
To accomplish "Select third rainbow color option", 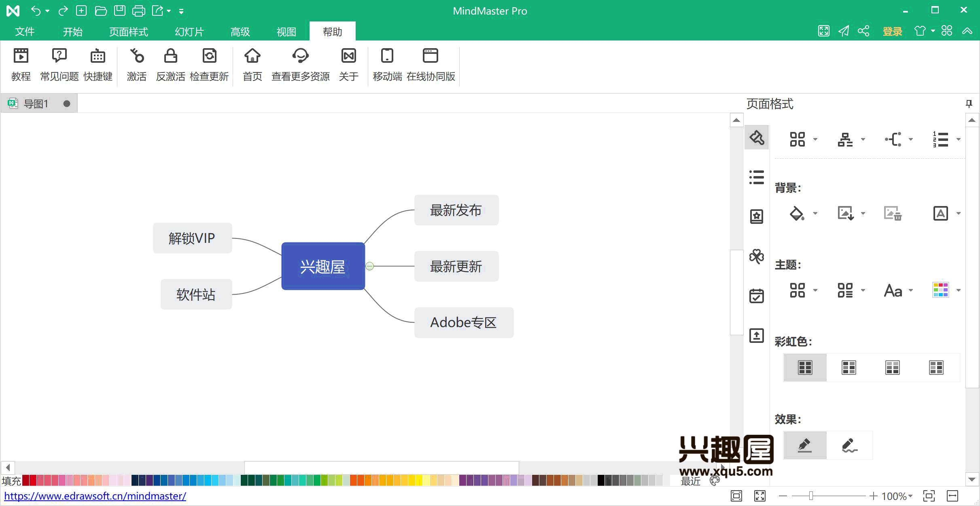I will pos(893,368).
